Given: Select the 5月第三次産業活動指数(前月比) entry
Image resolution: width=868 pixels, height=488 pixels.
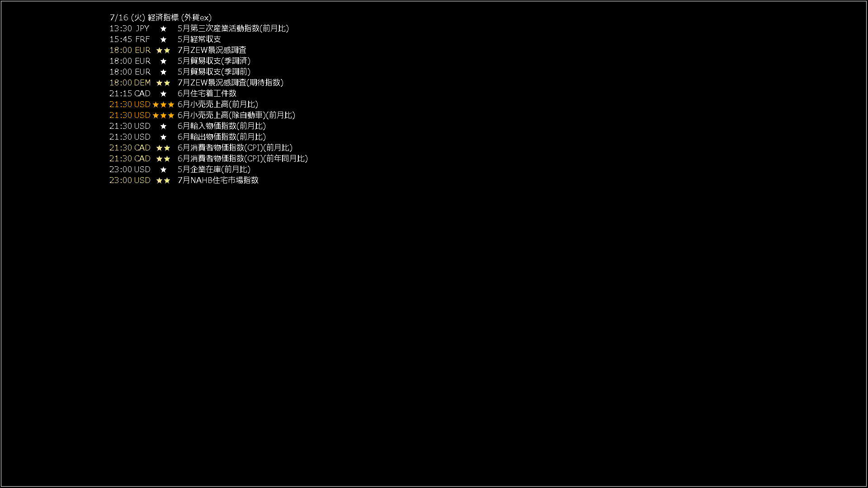Looking at the screenshot, I should pos(233,28).
